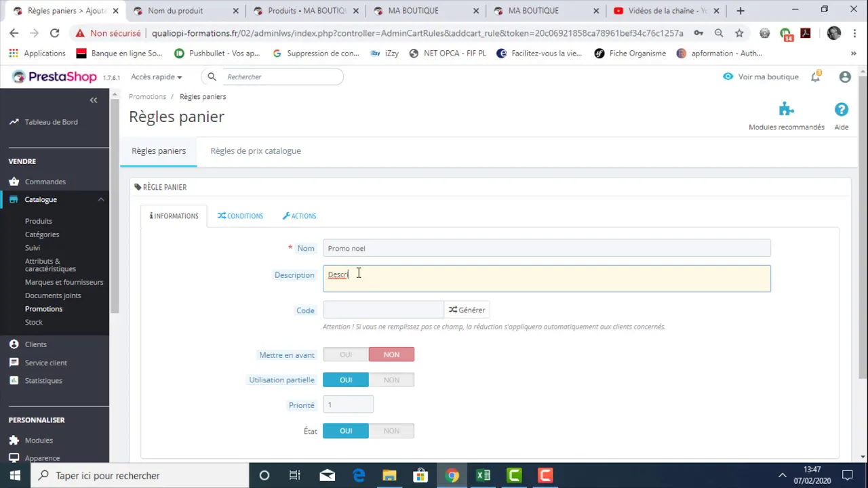
Task: Open Stock in Catalogue submenu
Action: point(34,323)
